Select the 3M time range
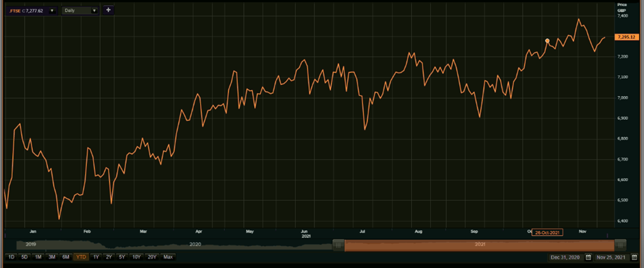The image size is (644, 268). tap(52, 257)
